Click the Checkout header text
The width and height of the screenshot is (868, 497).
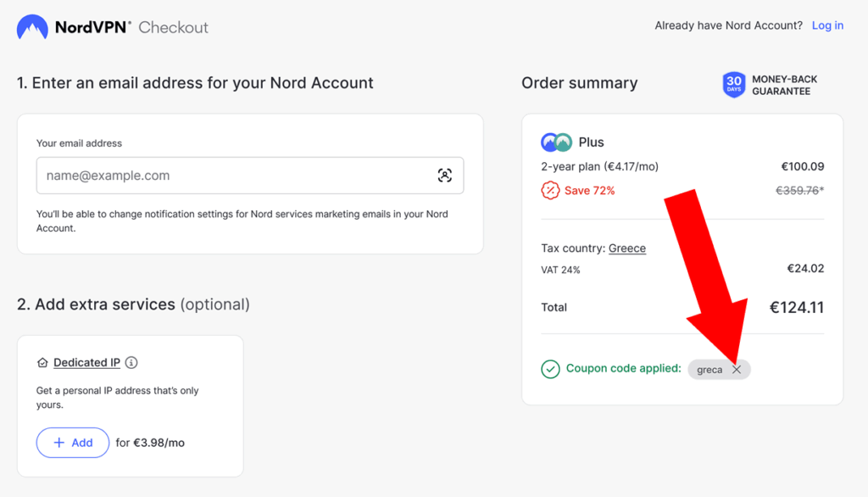173,27
